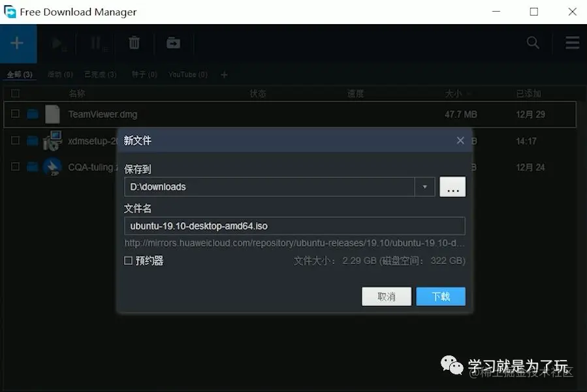Screen dimensions: 587x392
Task: Cancel the dialog with 取消 button
Action: pos(387,296)
